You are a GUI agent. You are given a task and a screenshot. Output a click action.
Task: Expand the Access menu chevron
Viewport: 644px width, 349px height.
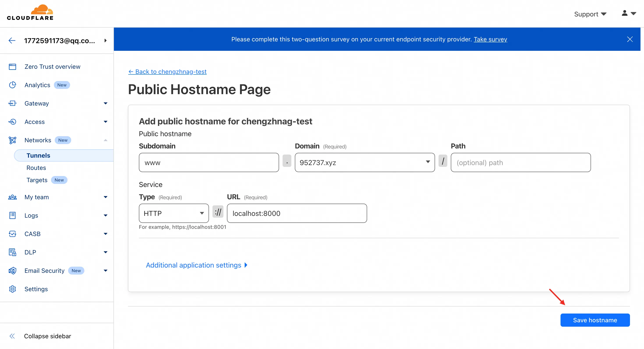[x=106, y=122]
